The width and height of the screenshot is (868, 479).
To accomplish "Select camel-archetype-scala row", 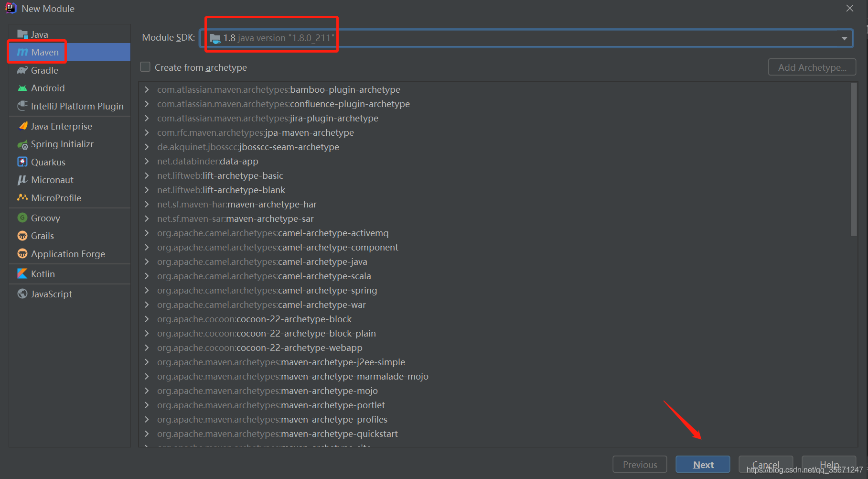I will click(x=495, y=276).
